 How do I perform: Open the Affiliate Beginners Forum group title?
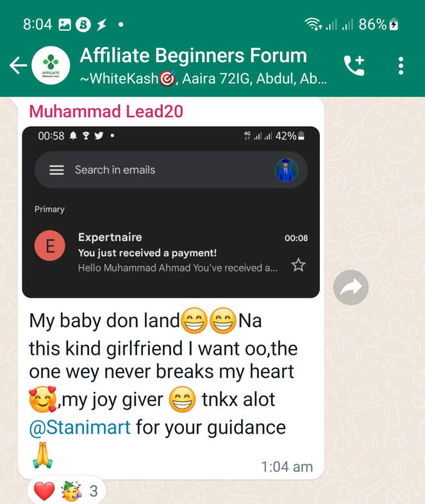tap(194, 55)
